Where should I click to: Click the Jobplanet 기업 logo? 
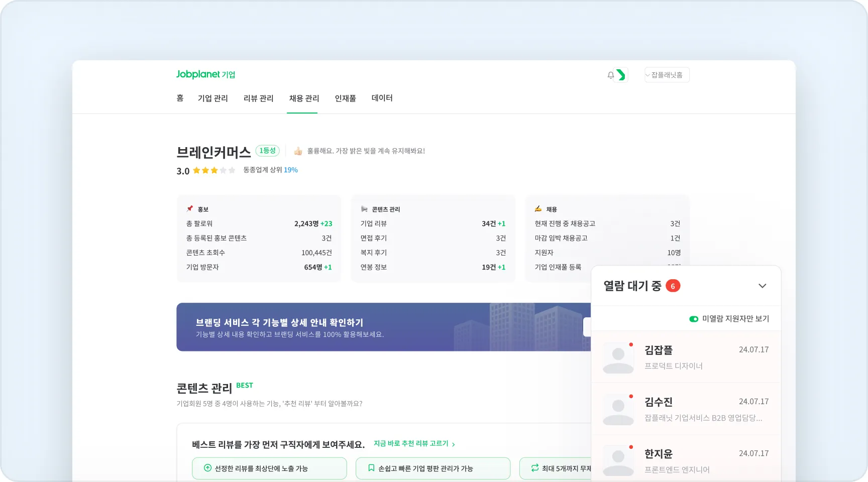[205, 74]
